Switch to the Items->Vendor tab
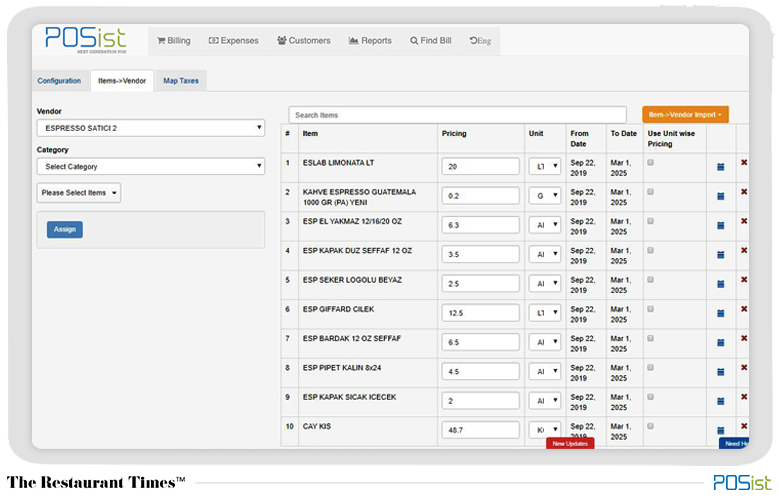The height and width of the screenshot is (503, 779). [122, 81]
